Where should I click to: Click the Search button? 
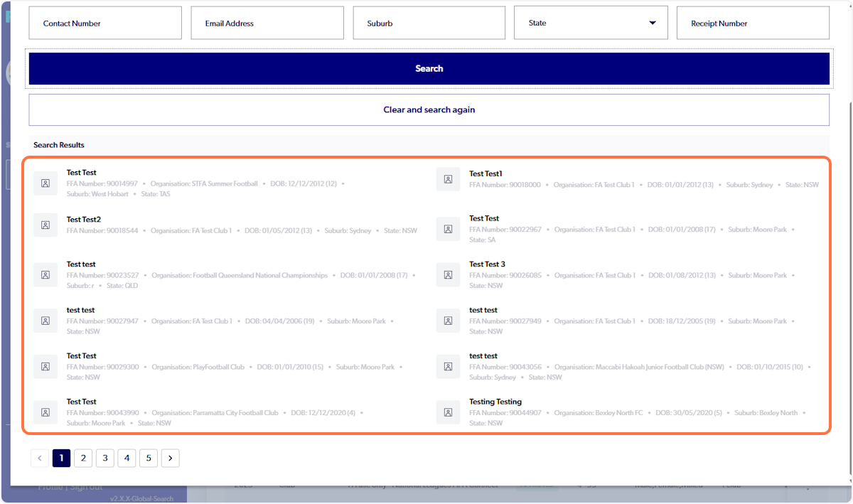pos(429,68)
